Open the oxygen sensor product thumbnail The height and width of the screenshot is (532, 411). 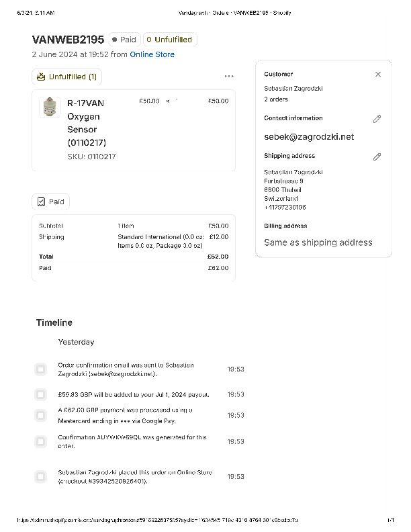pyautogui.click(x=50, y=107)
